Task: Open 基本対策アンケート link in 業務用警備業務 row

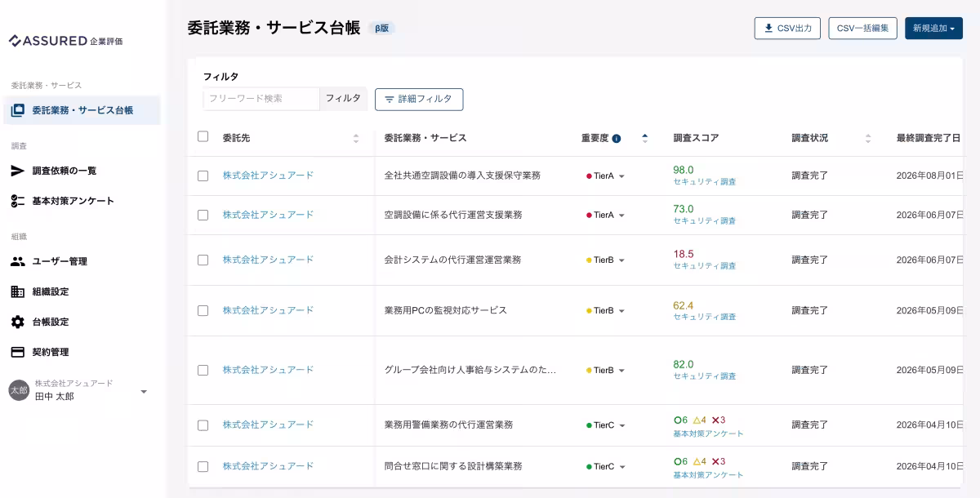Action: (x=709, y=434)
